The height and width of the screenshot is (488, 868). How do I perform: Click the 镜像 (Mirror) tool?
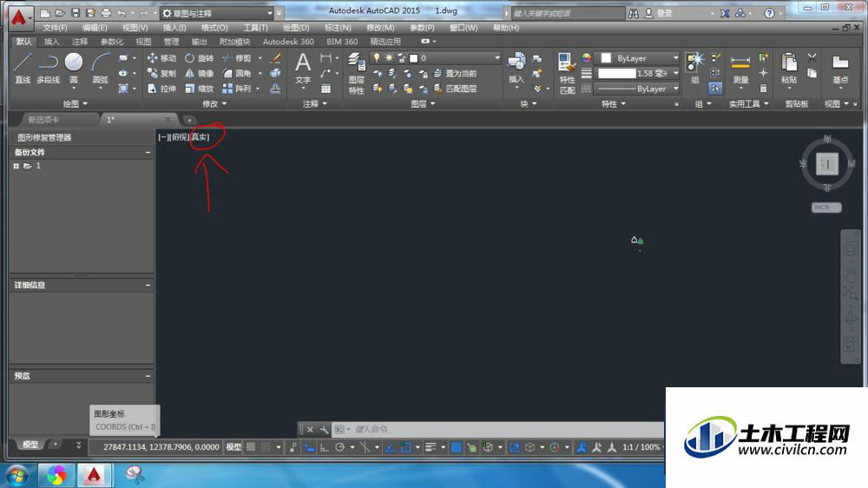200,73
